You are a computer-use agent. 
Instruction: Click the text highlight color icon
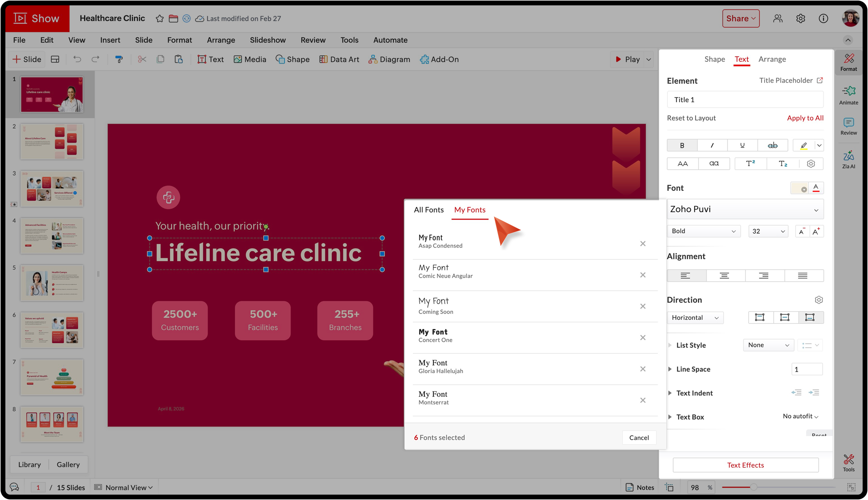click(x=803, y=145)
